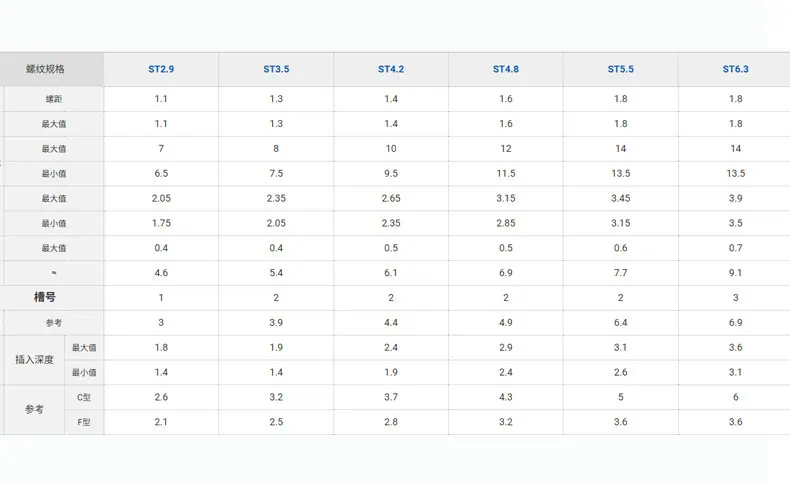
Task: Select the 2.65 value cell
Action: (391, 198)
